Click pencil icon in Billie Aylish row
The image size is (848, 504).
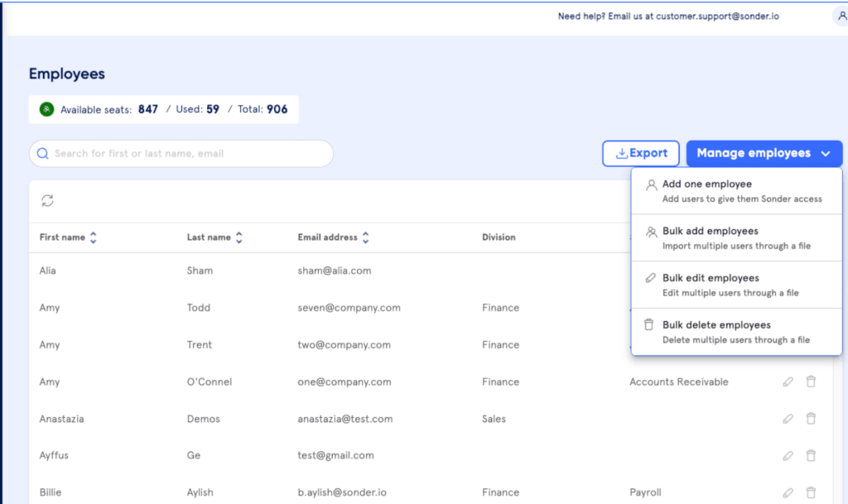(x=788, y=492)
